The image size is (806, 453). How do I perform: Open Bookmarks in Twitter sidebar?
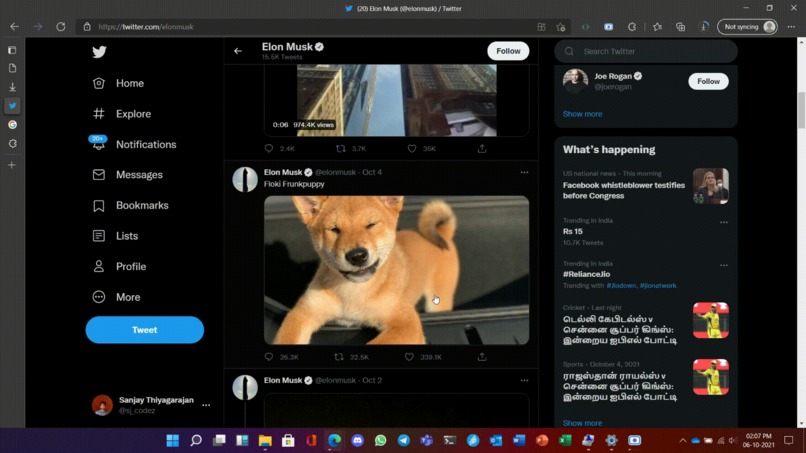tap(131, 205)
